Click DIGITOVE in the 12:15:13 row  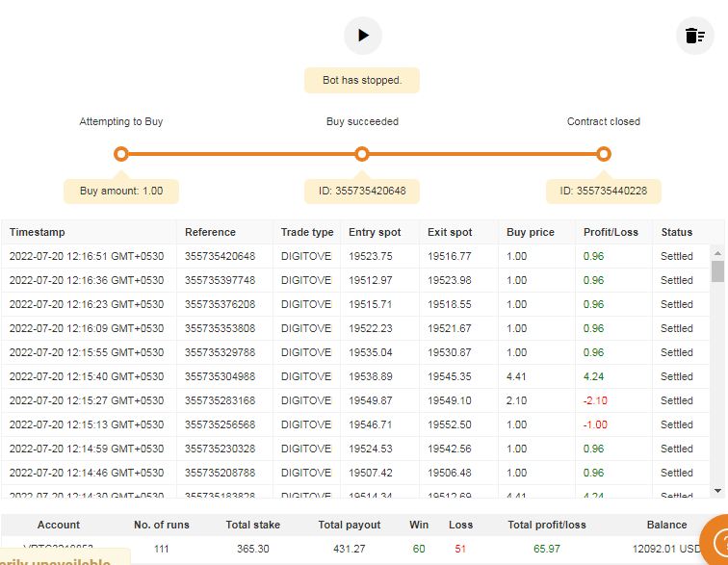click(306, 424)
